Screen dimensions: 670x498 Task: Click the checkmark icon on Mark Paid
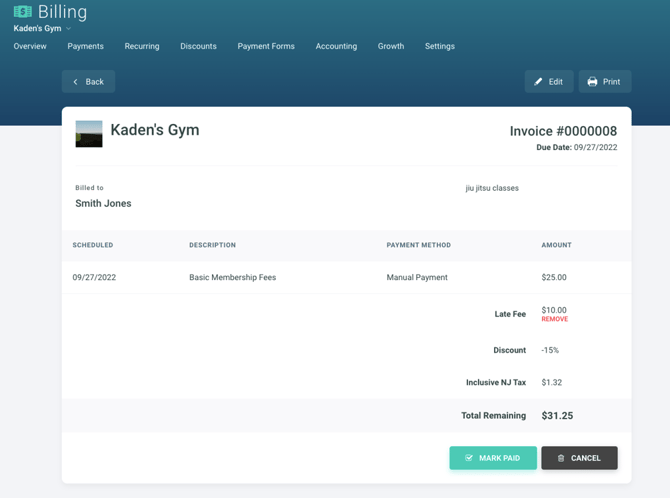pyautogui.click(x=469, y=458)
